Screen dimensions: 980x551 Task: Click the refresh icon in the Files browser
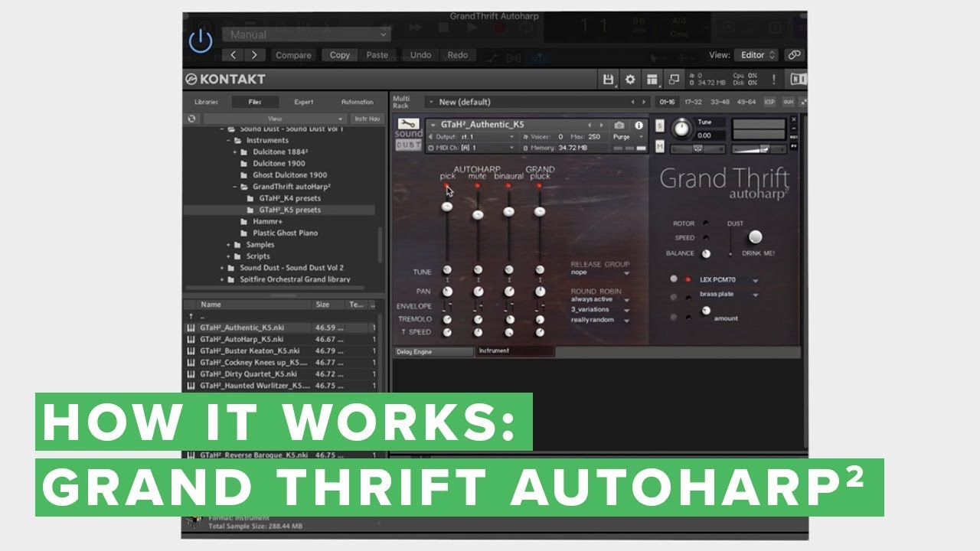(191, 119)
